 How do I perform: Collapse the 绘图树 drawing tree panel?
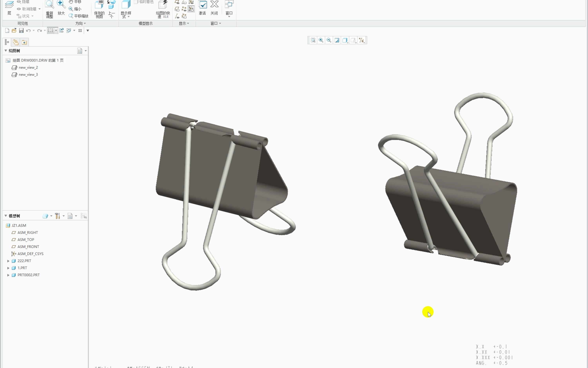coord(6,51)
